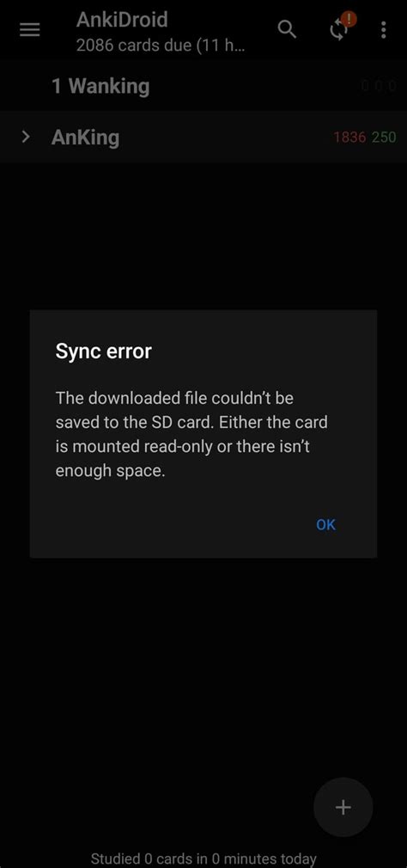This screenshot has width=407, height=868.
Task: Tap the search magnifier icon
Action: point(287,29)
